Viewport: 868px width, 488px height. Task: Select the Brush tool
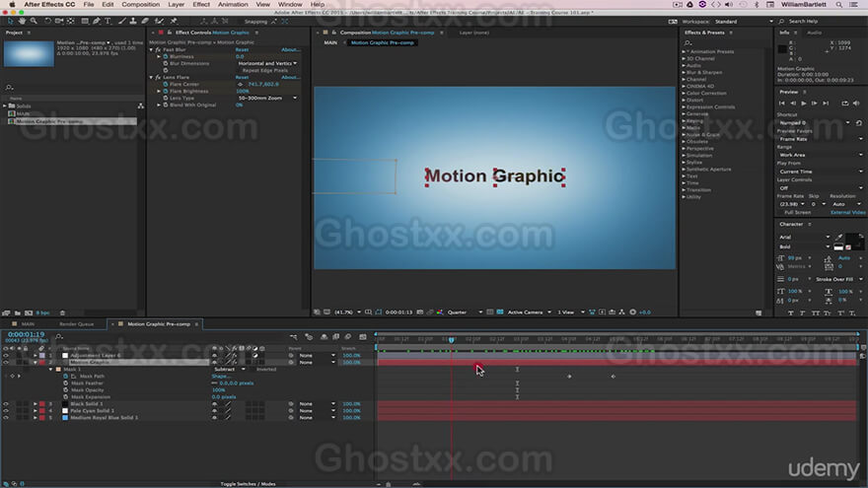pos(121,21)
